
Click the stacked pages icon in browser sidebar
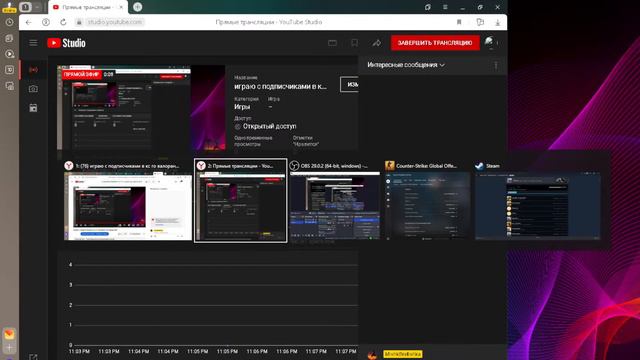(9, 38)
